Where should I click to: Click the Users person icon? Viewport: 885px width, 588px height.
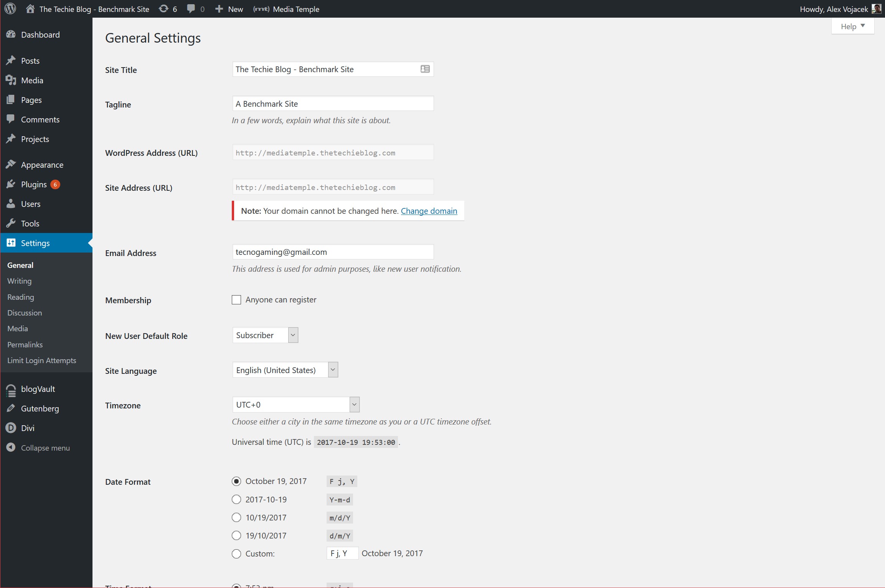(x=11, y=204)
